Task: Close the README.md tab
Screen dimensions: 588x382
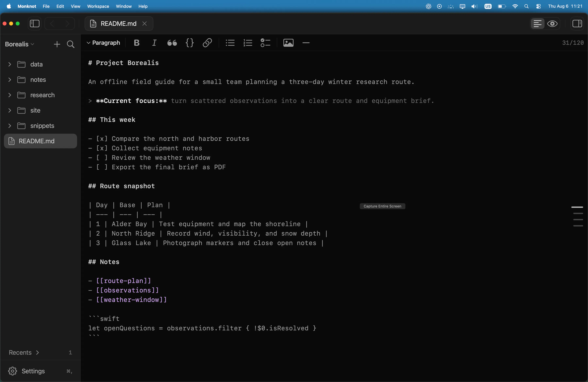Action: point(145,24)
